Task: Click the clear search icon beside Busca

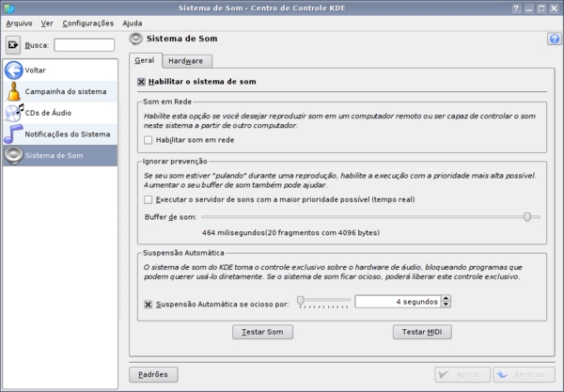Action: [13, 45]
